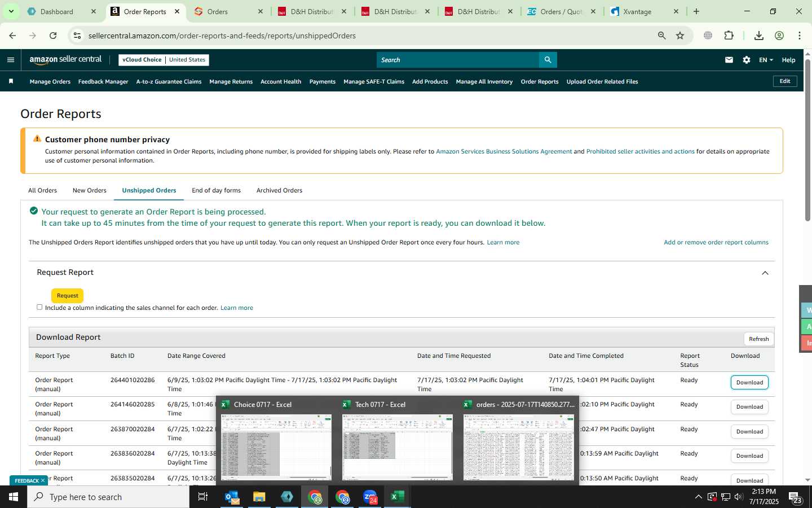Click the yellow Request button
The height and width of the screenshot is (508, 812).
pyautogui.click(x=68, y=296)
